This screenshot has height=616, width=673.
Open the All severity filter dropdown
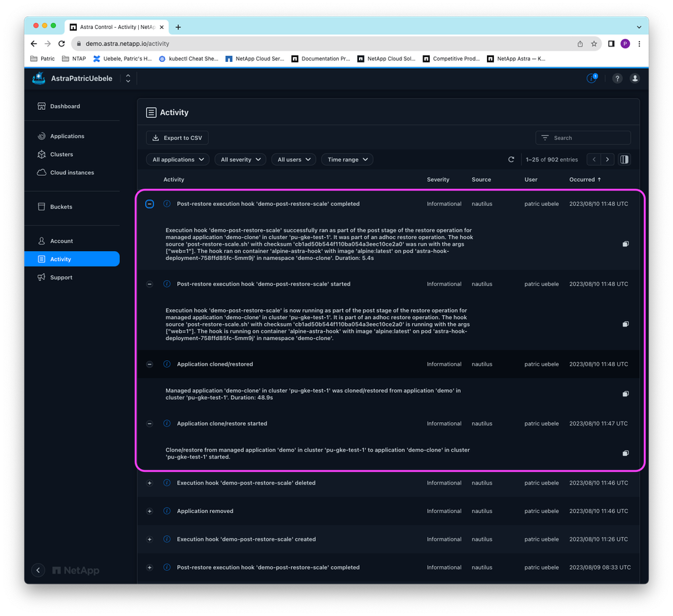pos(241,160)
